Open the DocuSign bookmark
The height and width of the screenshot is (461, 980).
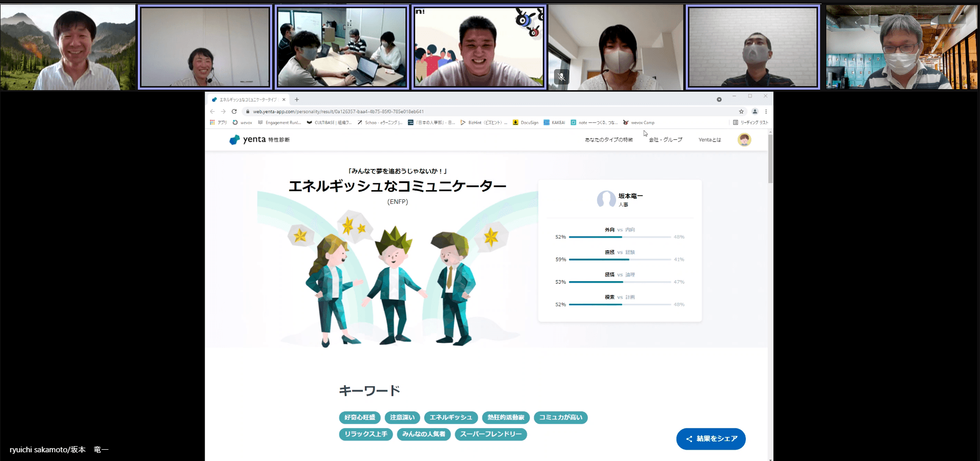[x=525, y=122]
